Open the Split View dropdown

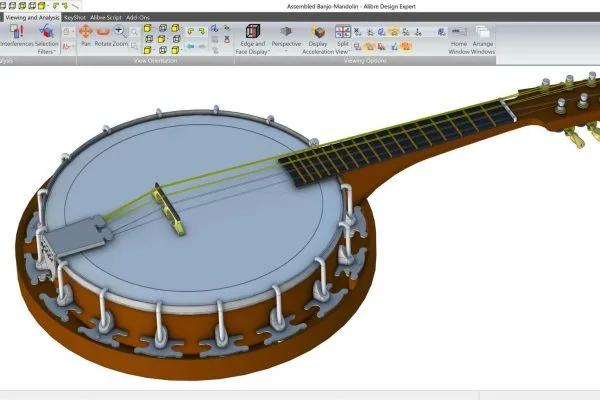click(x=342, y=39)
